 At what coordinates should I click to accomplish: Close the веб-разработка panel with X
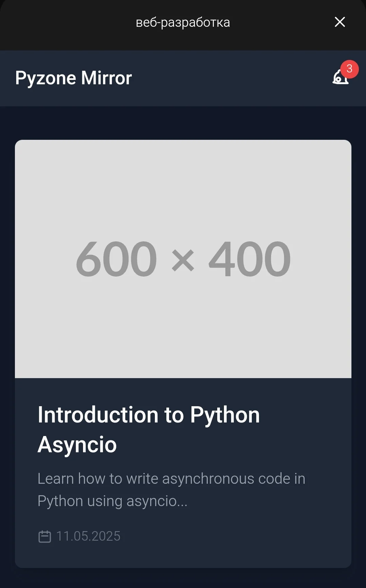[340, 22]
